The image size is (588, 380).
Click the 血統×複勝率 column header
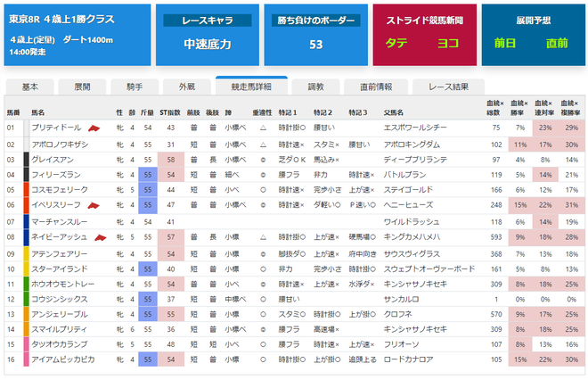click(x=569, y=108)
